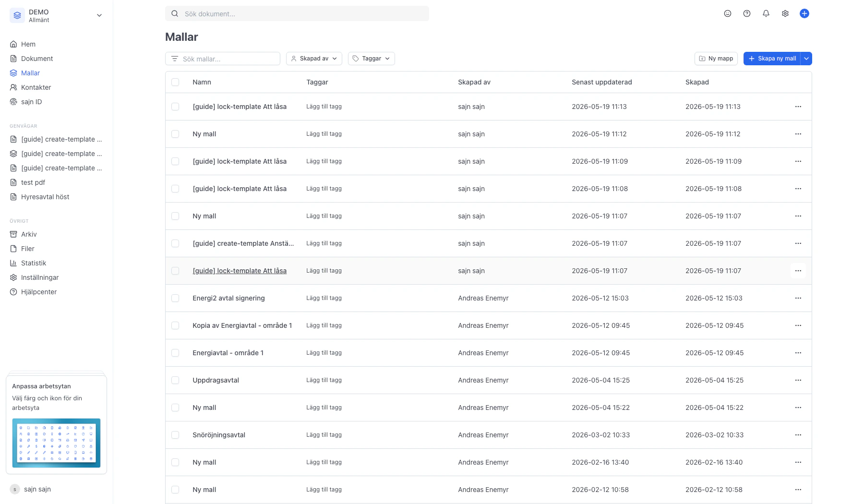
Task: Click the magnifier icon in Sök dokument
Action: tap(175, 13)
